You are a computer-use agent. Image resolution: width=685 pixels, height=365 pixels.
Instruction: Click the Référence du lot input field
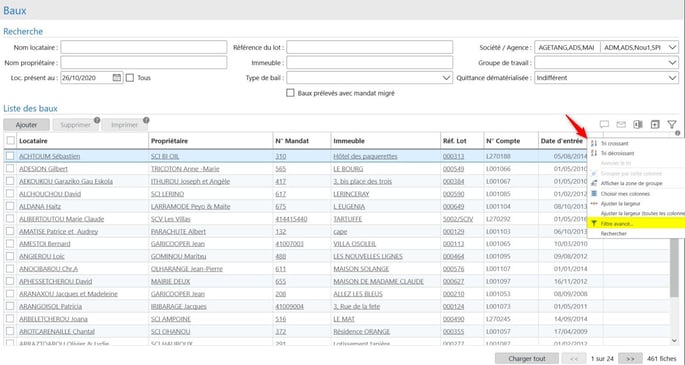[370, 47]
